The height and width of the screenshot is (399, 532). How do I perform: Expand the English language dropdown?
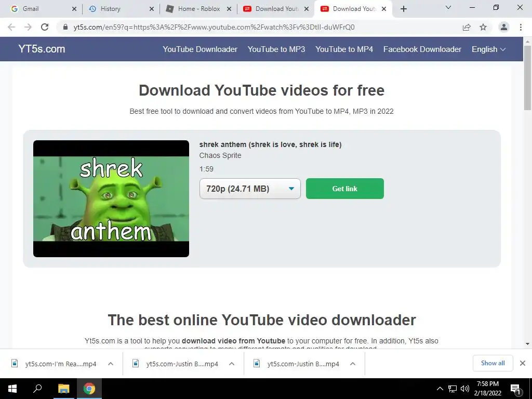coord(488,49)
